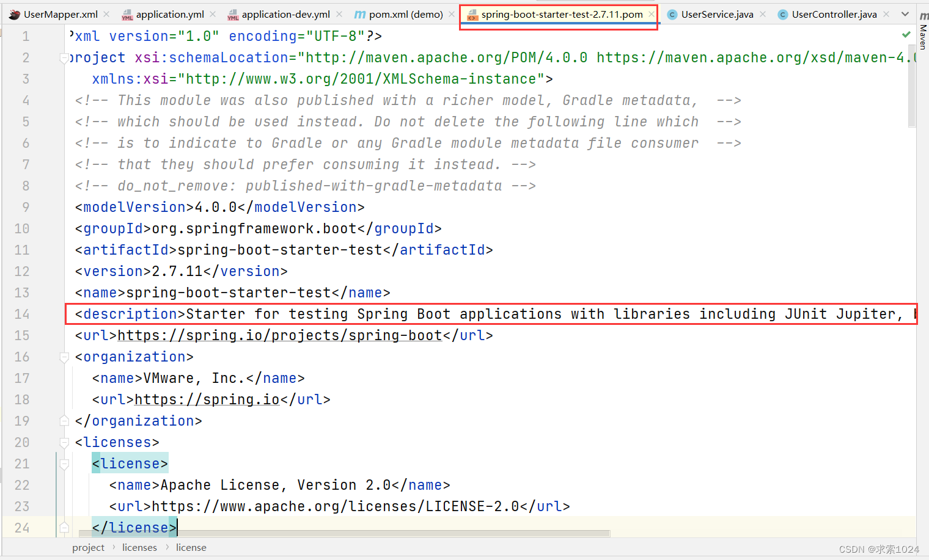Screen dimensions: 929x560
Task: Close the application-dev.yml tab
Action: (339, 14)
